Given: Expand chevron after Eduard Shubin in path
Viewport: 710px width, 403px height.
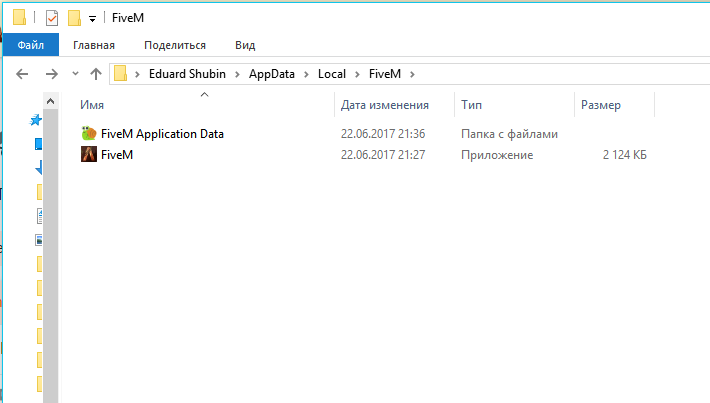Looking at the screenshot, I should point(237,74).
